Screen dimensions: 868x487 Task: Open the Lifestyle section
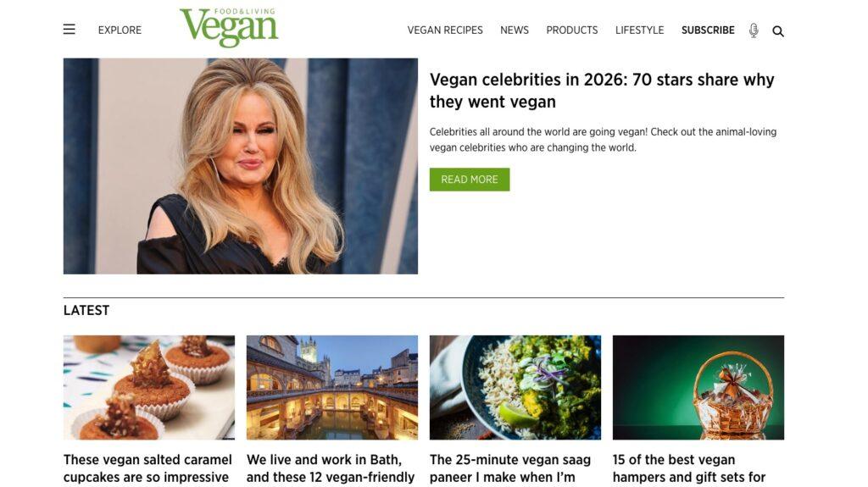coord(639,30)
